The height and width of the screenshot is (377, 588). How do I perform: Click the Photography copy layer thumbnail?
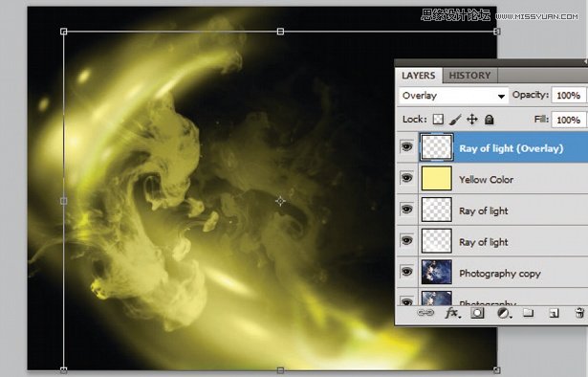(x=437, y=272)
